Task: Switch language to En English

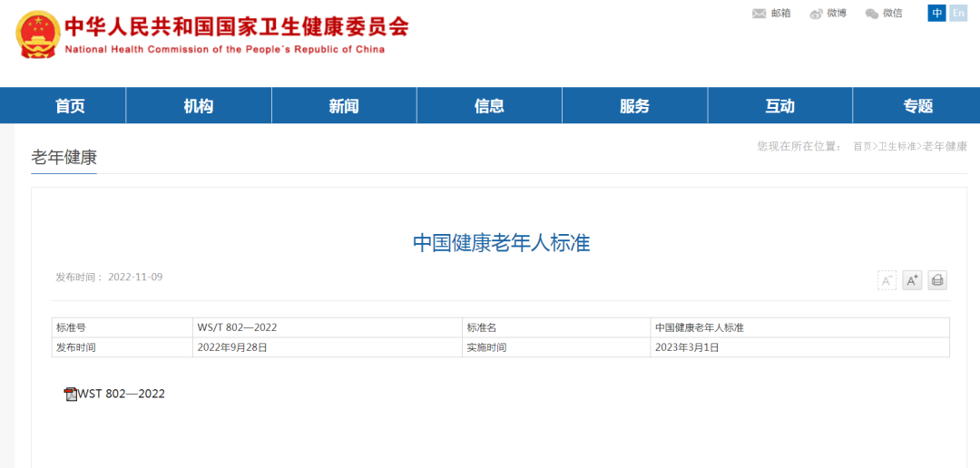Action: pos(958,14)
